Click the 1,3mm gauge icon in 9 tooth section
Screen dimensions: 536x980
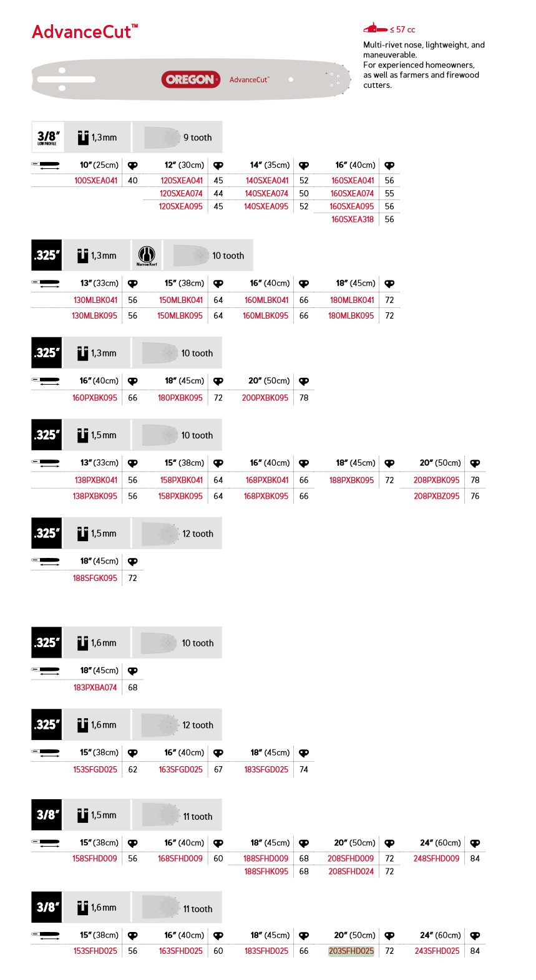(83, 137)
